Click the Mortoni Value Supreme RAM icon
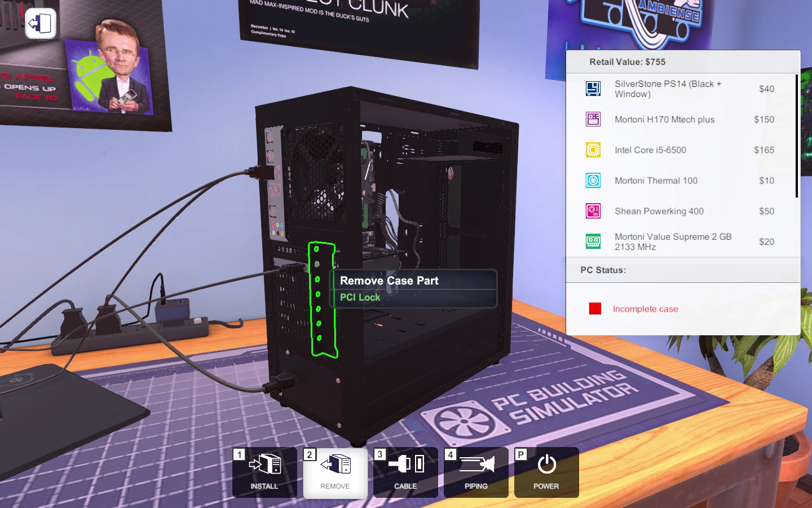This screenshot has height=508, width=812. click(x=593, y=242)
